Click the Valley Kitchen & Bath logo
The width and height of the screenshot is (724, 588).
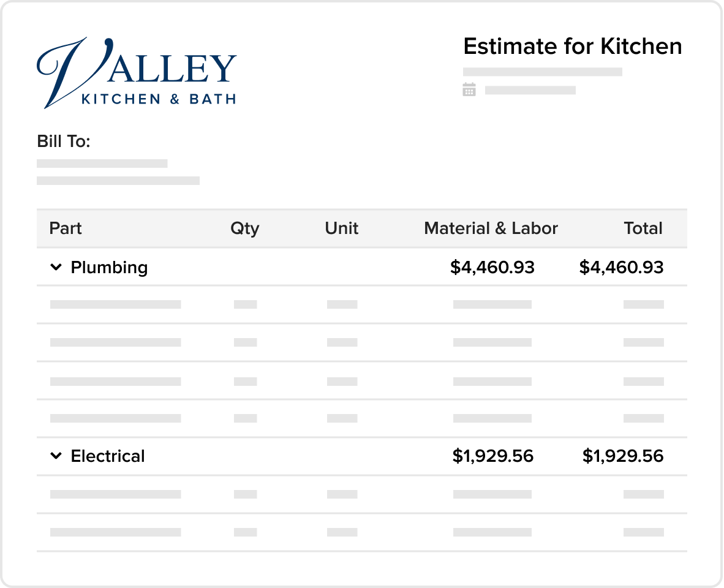pyautogui.click(x=136, y=73)
